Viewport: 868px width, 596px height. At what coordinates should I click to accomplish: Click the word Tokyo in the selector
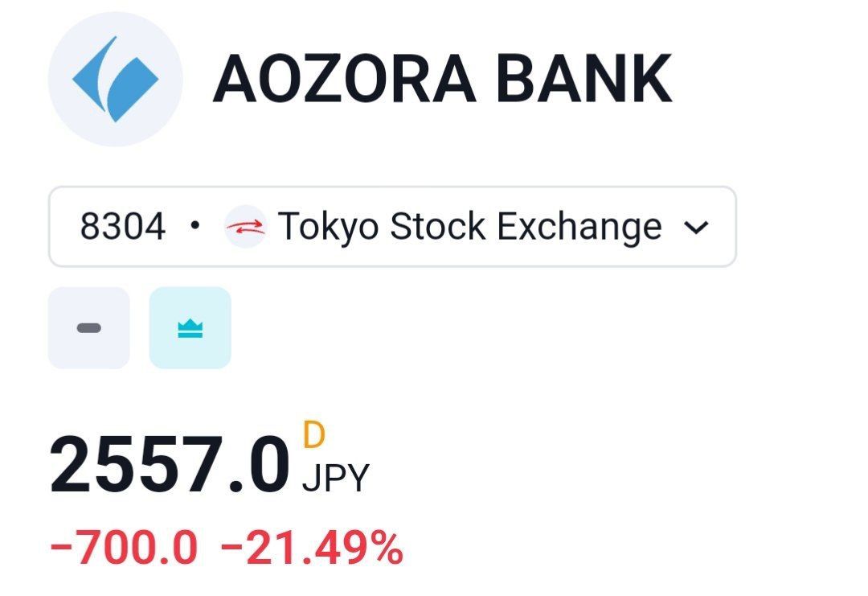pos(329,227)
